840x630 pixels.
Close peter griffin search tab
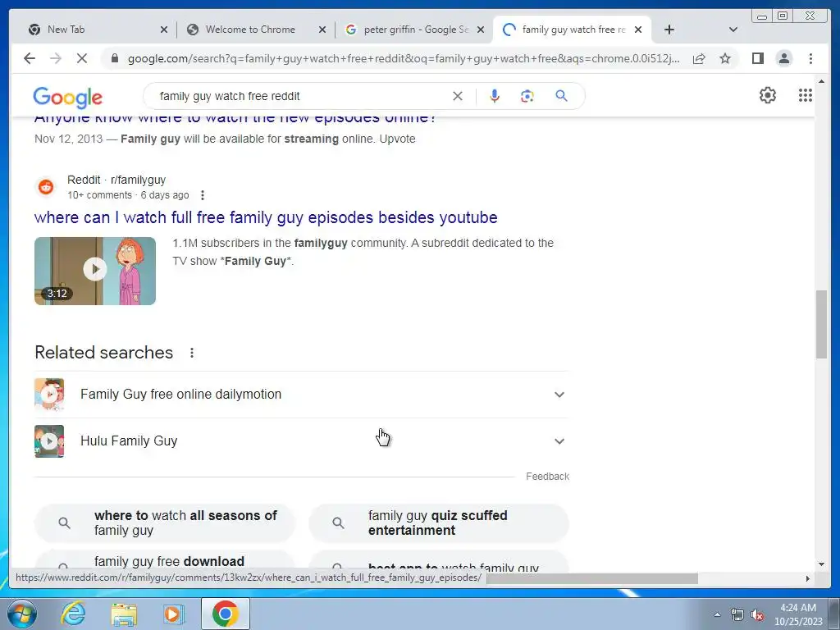(481, 30)
